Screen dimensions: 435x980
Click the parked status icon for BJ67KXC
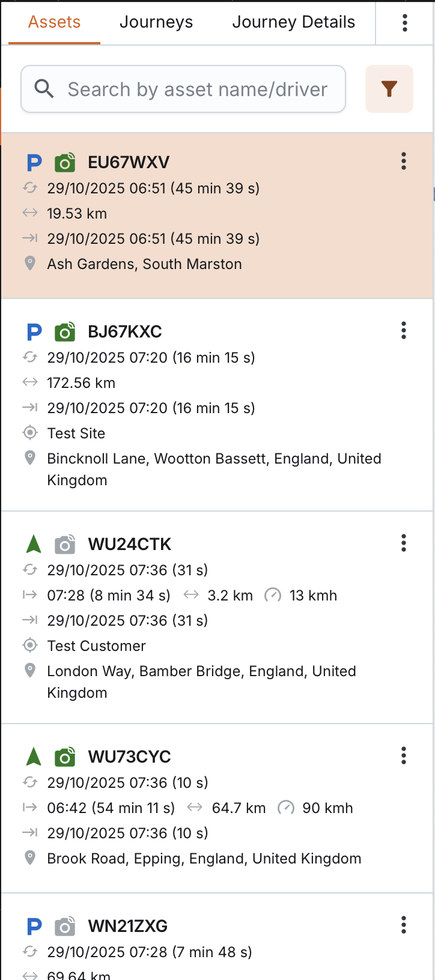click(x=34, y=331)
